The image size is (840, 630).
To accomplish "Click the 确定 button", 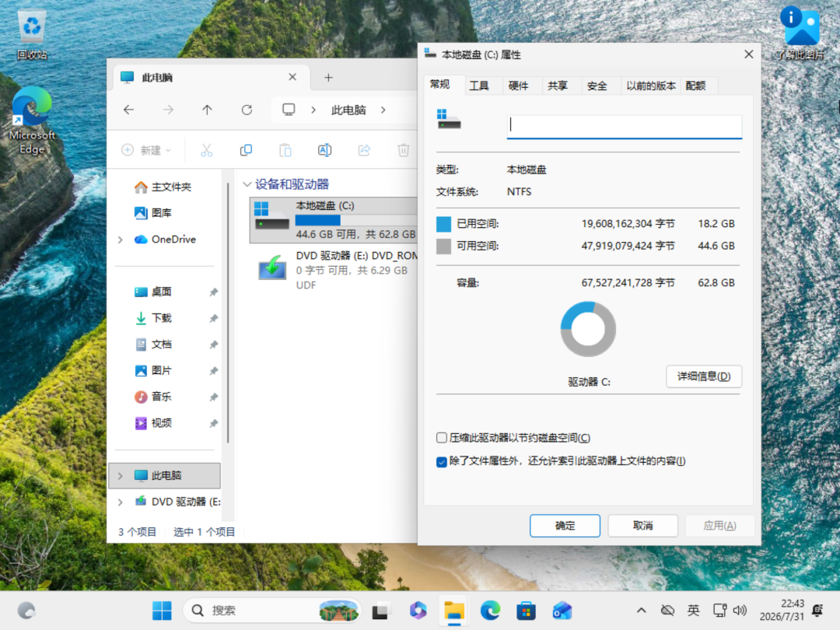I will click(x=565, y=526).
